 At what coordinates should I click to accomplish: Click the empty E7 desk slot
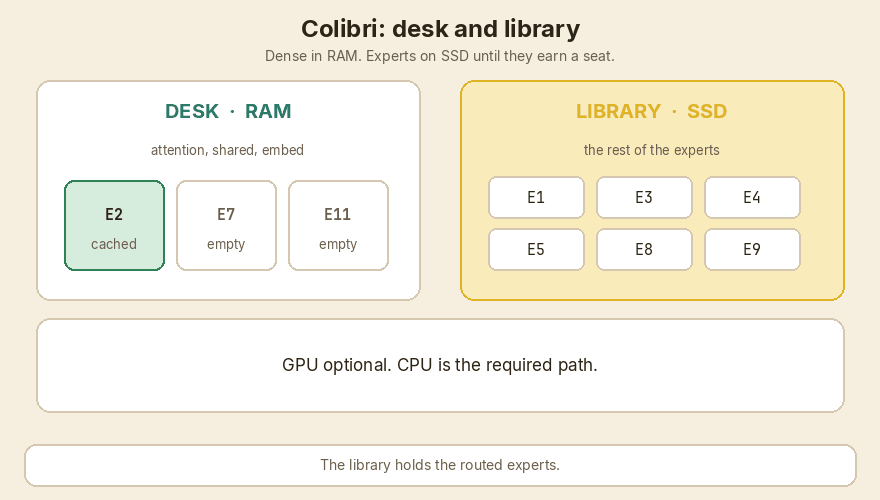point(226,226)
